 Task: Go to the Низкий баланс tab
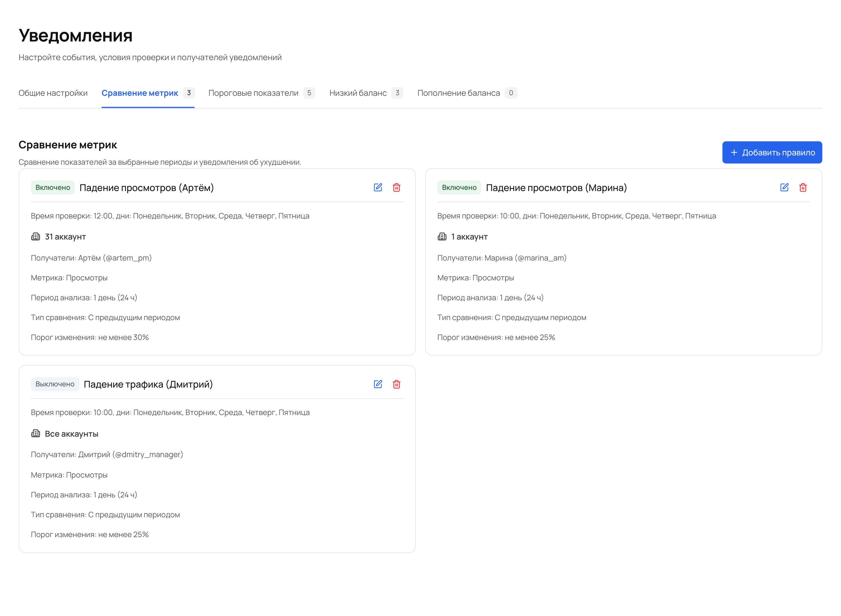coord(366,93)
